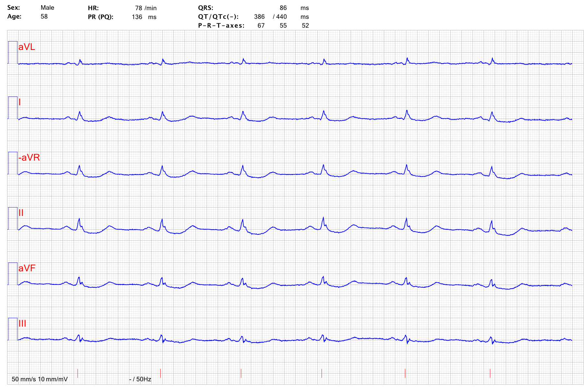Select the QT value 386
This screenshot has height=392, width=584.
coord(259,17)
